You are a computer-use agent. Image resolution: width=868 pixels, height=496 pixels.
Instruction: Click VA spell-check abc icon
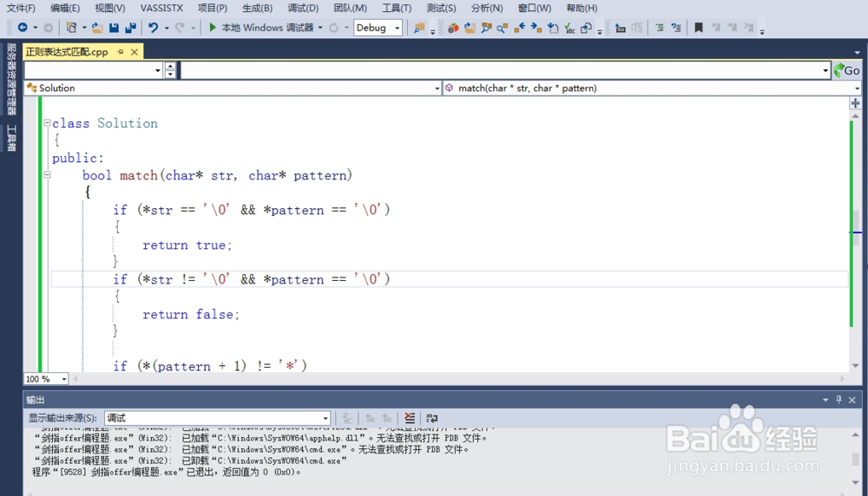[x=569, y=28]
